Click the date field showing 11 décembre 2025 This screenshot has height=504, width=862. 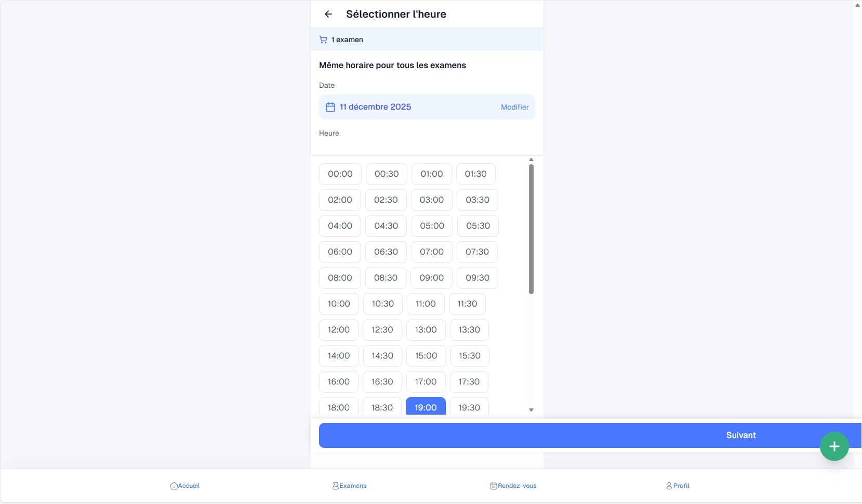[x=375, y=107]
